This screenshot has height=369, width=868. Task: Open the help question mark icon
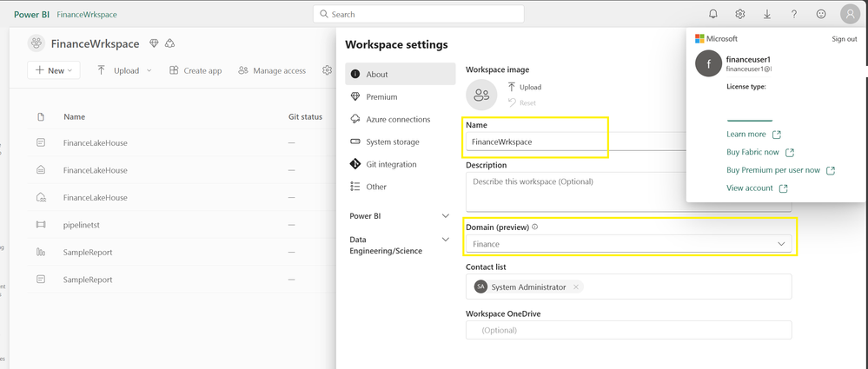(x=794, y=14)
